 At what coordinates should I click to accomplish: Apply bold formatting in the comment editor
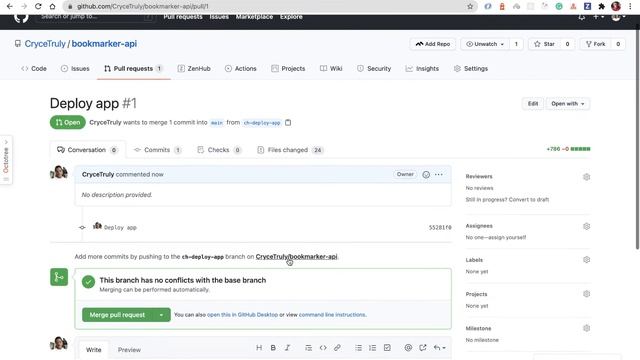[x=273, y=348]
